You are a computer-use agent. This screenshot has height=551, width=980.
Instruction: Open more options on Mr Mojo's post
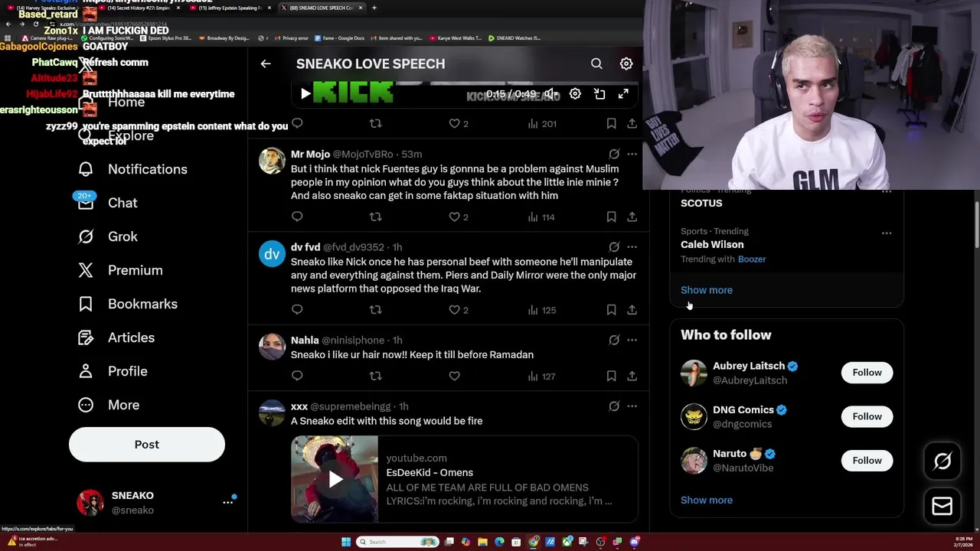632,154
